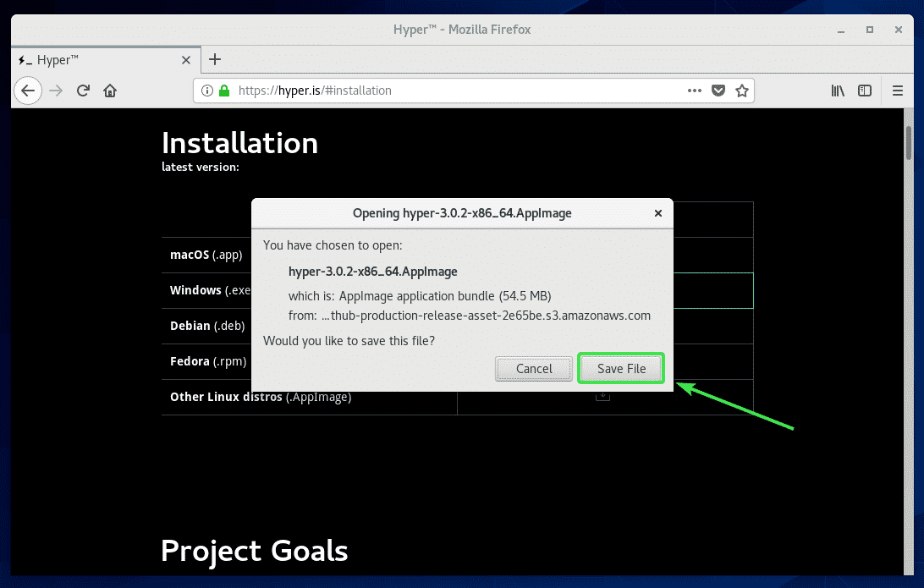Save page to Pocket
This screenshot has height=588, width=924.
click(x=718, y=91)
